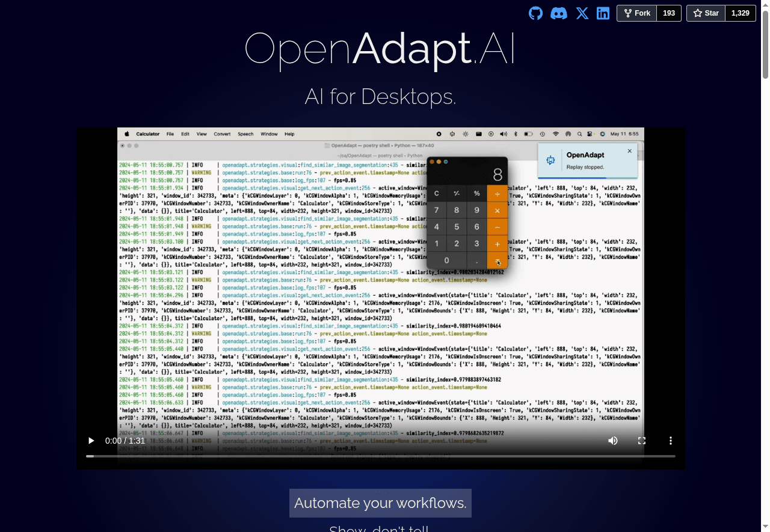Select the Spotlight search icon in the video's menu bar

pyautogui.click(x=579, y=134)
